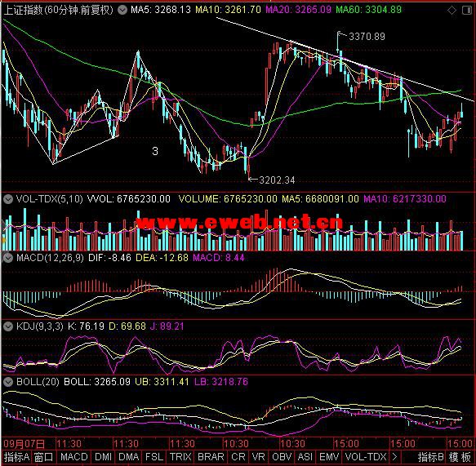Screen dimensions: 476x466
Task: Click the 09月07日 date label on time axis
Action: [x=24, y=444]
